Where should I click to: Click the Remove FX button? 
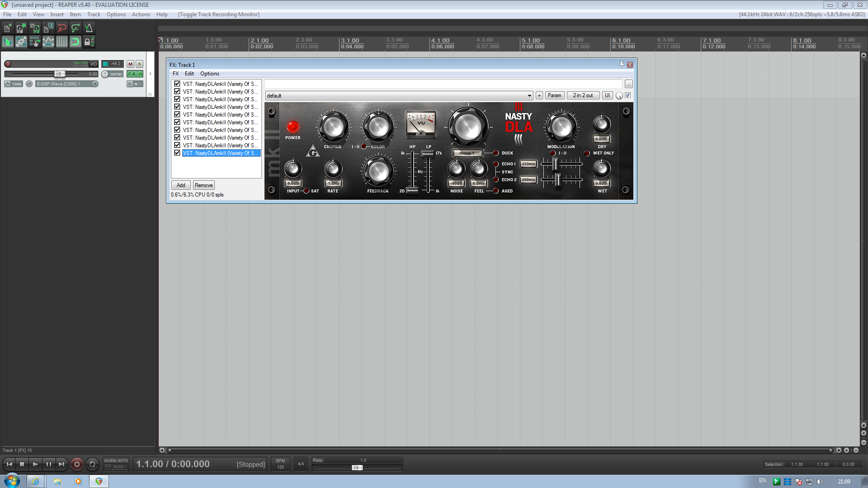[203, 185]
